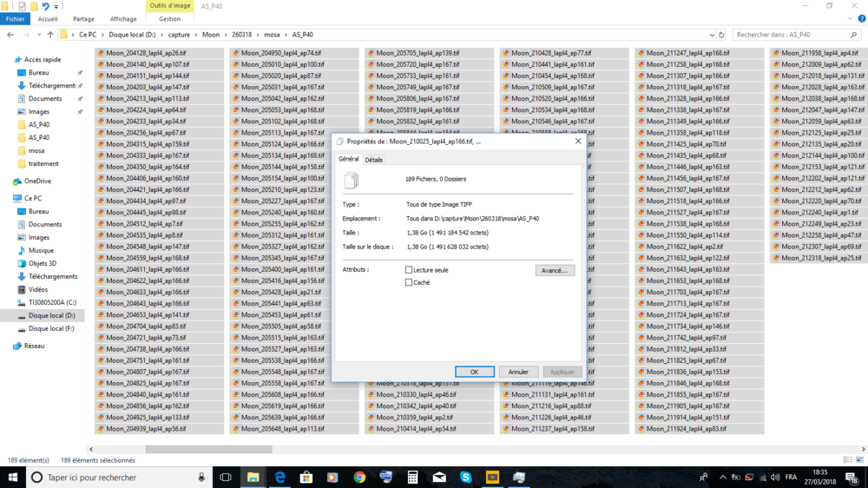This screenshot has height=488, width=868.
Task: Switch to large icons view in status bar
Action: [x=859, y=459]
